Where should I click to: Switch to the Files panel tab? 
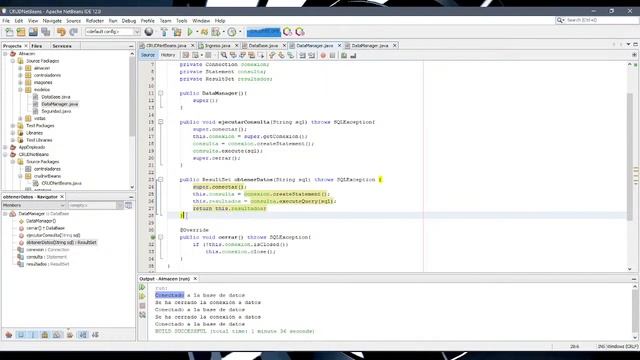[36, 46]
